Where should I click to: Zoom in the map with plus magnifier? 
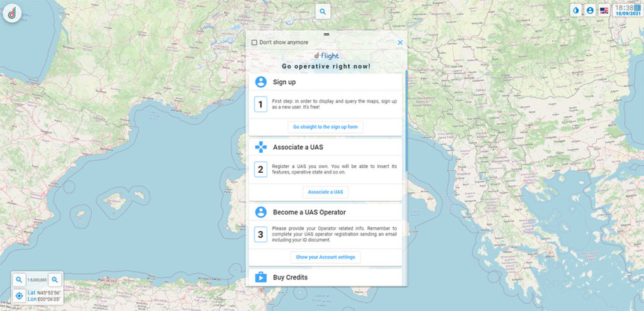coord(55,280)
